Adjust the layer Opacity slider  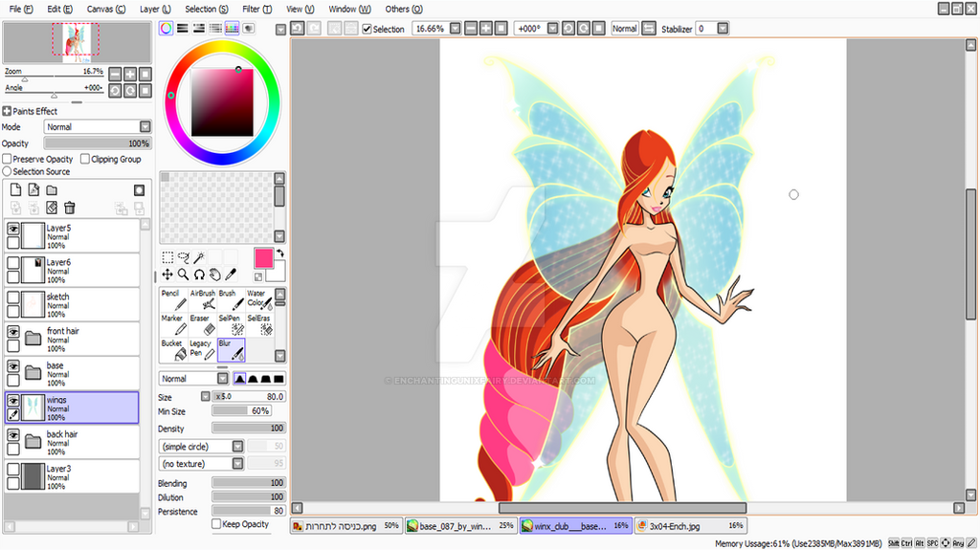point(99,143)
